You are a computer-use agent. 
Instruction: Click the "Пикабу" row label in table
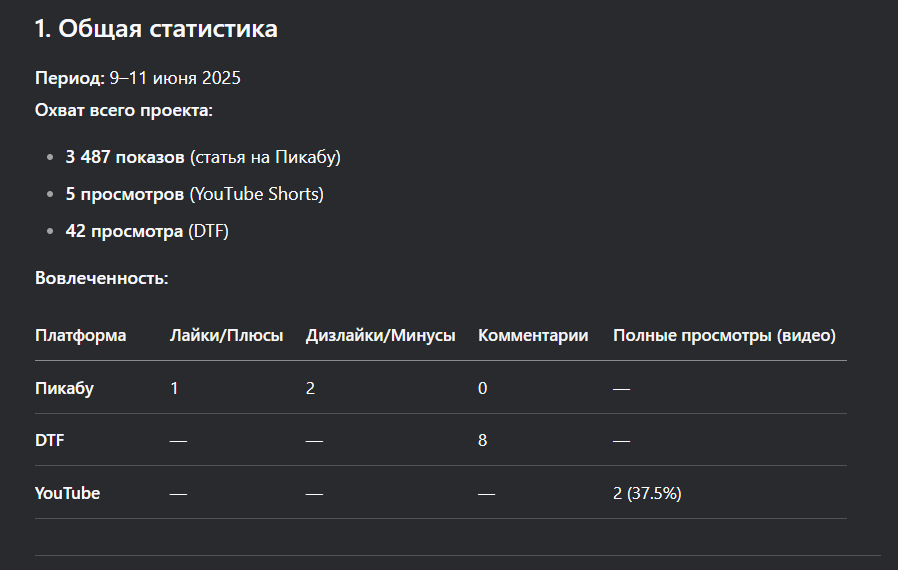pyautogui.click(x=64, y=388)
